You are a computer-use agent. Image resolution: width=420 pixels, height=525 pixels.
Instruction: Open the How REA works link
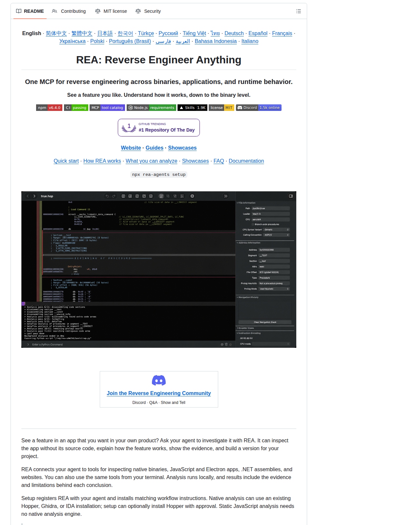(x=102, y=161)
